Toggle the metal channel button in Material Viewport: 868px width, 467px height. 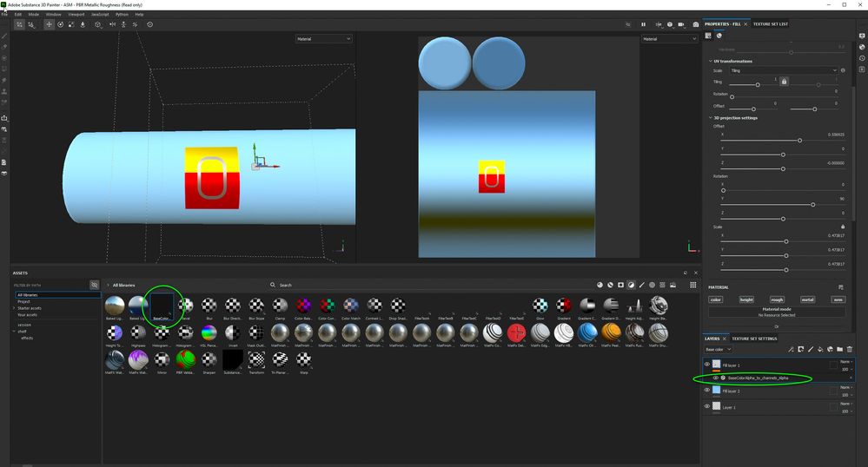click(x=808, y=299)
